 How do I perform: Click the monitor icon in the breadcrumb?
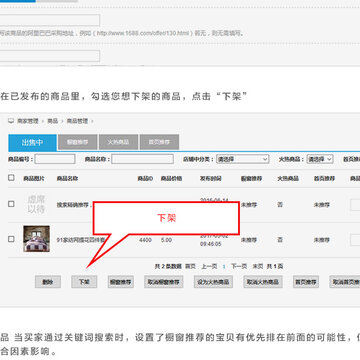(11, 121)
